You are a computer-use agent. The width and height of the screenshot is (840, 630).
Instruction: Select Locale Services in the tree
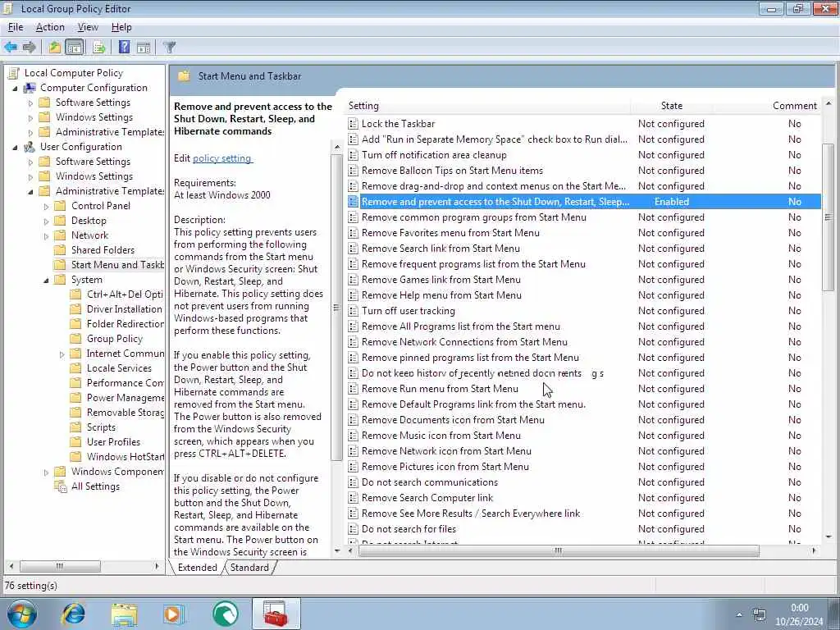[119, 368]
